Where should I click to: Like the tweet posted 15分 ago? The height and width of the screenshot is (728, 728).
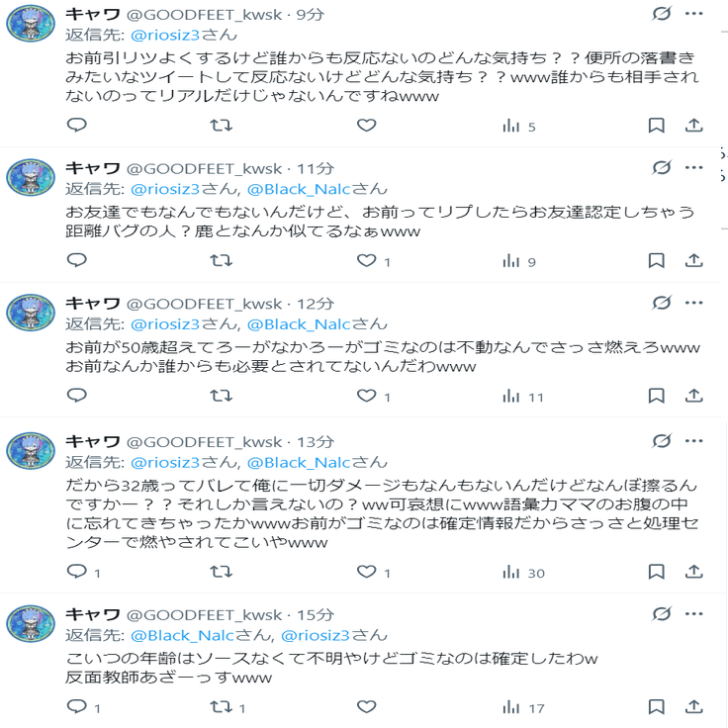pyautogui.click(x=367, y=707)
